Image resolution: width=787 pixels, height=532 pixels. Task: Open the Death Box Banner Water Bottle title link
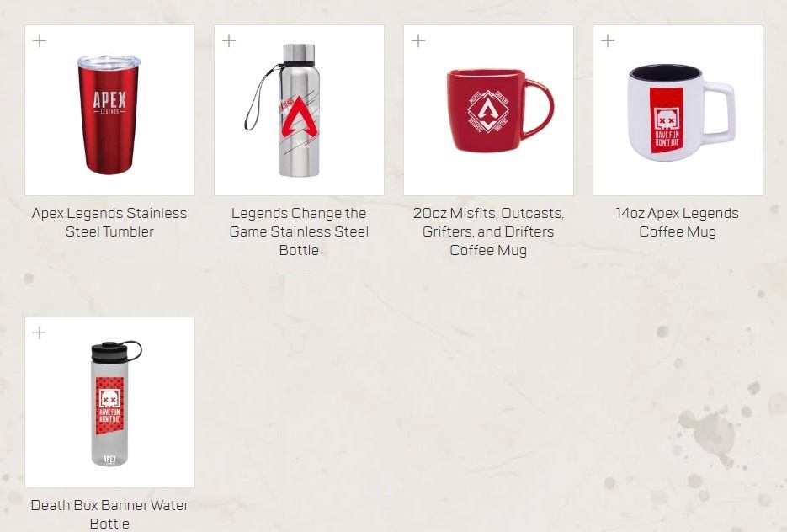coord(109,514)
